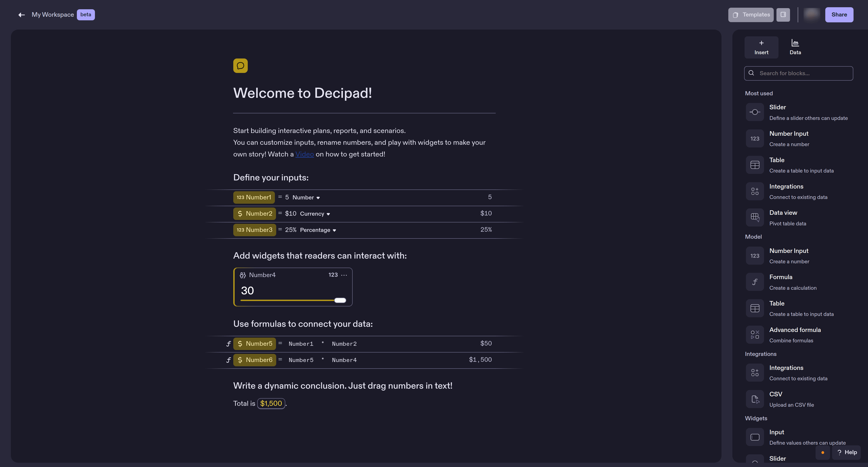Focus the Search for blocks field
The width and height of the screenshot is (868, 467).
tap(799, 73)
